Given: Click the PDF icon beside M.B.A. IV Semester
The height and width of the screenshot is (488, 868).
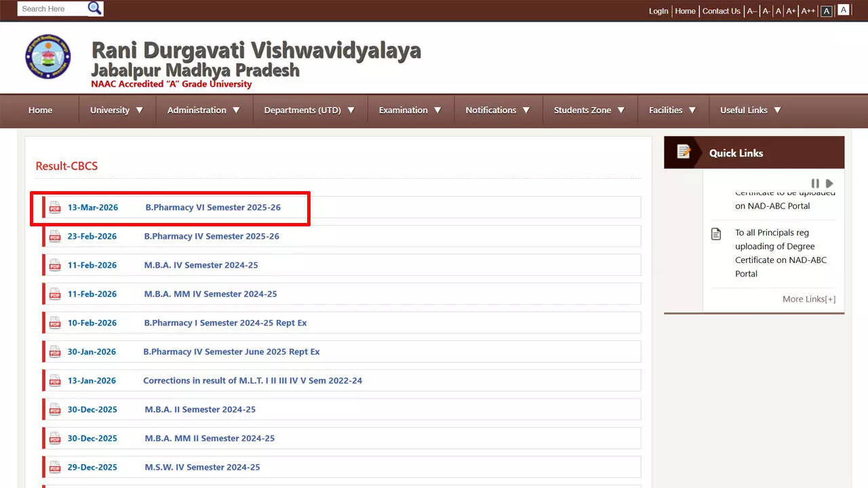Looking at the screenshot, I should point(55,265).
